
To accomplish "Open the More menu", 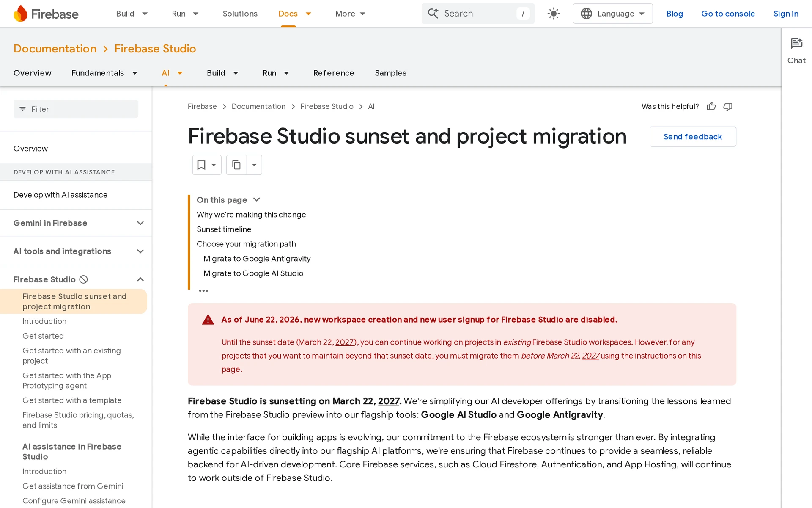I will [350, 14].
